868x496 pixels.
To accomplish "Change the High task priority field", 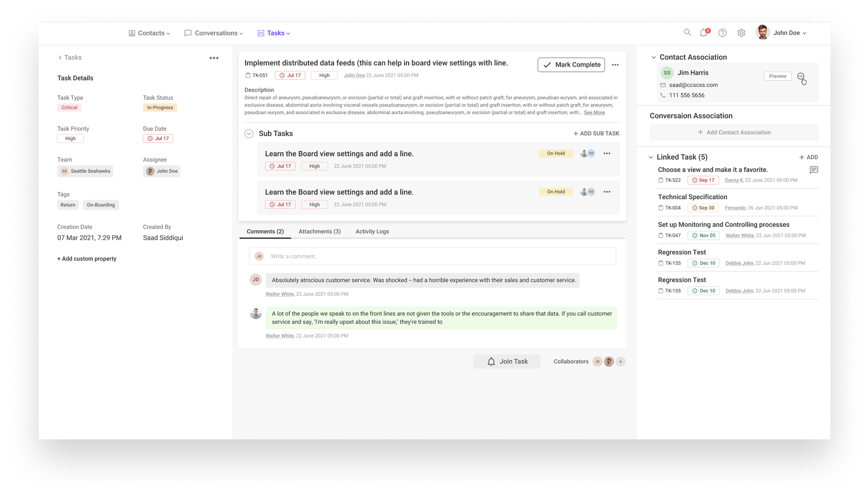I will 70,138.
